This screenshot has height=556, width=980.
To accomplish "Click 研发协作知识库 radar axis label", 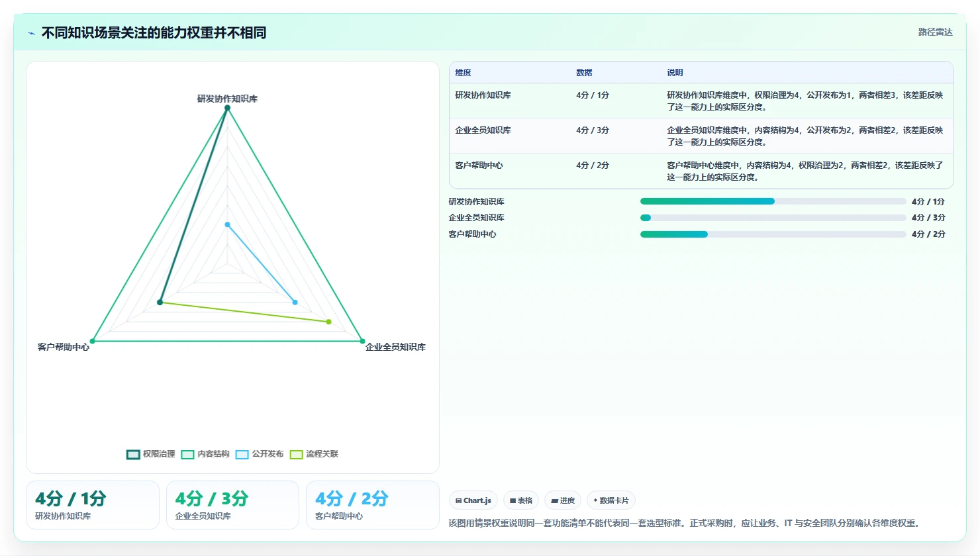I will (227, 99).
